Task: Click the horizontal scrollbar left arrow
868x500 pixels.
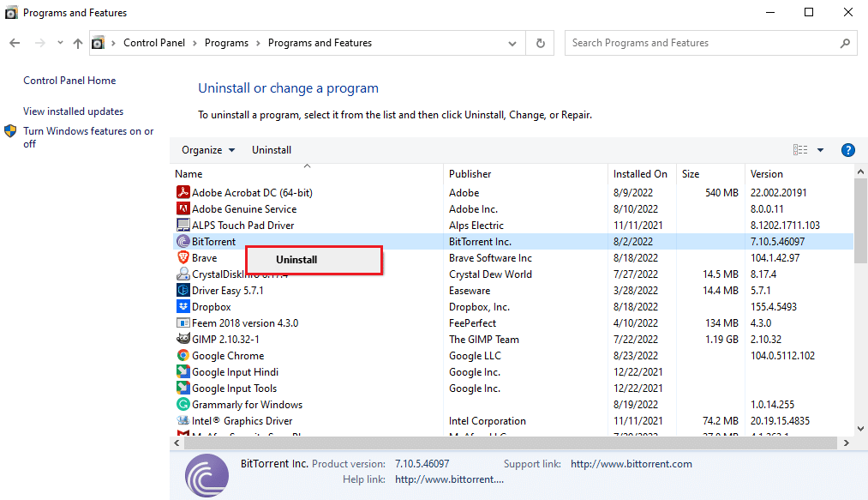Action: pyautogui.click(x=177, y=443)
